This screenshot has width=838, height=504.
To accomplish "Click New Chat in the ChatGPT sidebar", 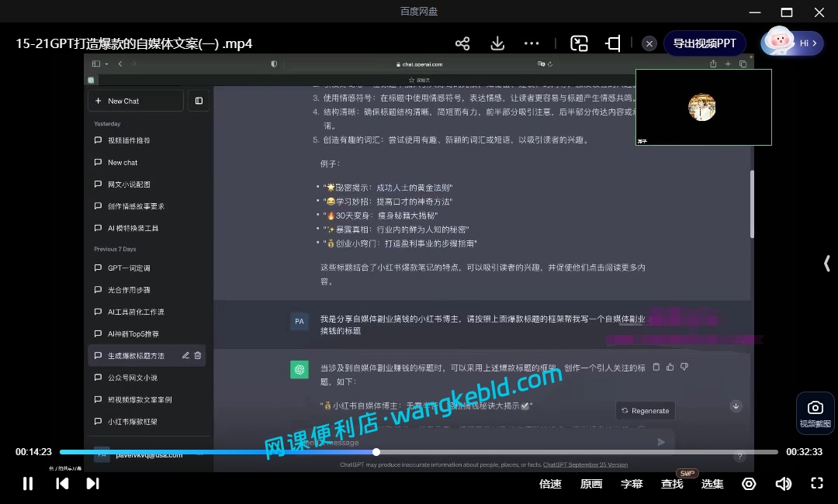I will pyautogui.click(x=136, y=101).
